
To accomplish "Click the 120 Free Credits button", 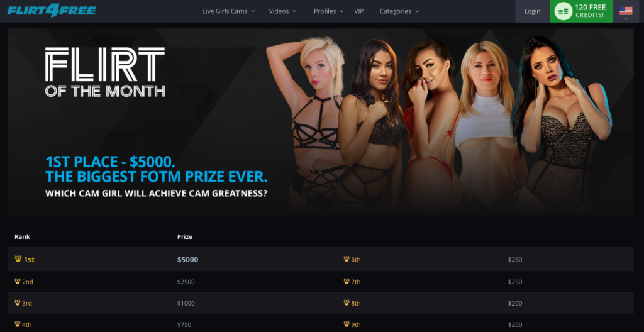I will tap(581, 11).
